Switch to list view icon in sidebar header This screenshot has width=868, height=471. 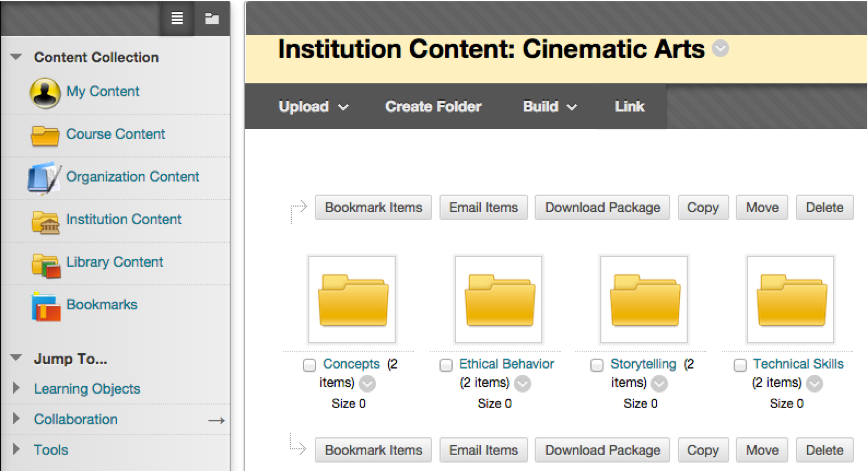click(177, 18)
